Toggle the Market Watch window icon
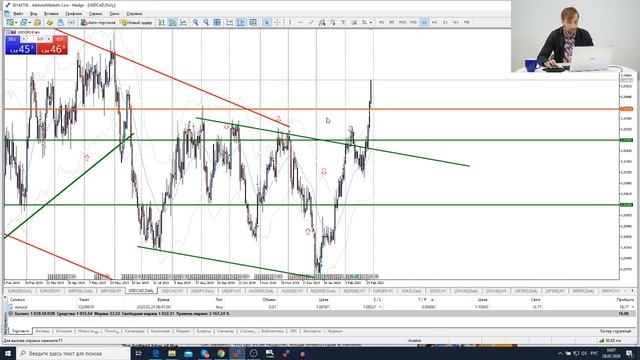The width and height of the screenshot is (640, 360). point(37,22)
